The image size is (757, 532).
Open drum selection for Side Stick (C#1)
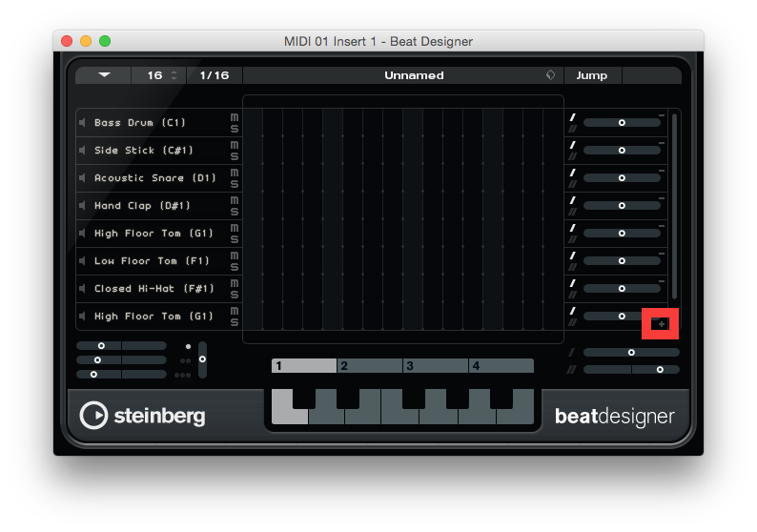(144, 150)
